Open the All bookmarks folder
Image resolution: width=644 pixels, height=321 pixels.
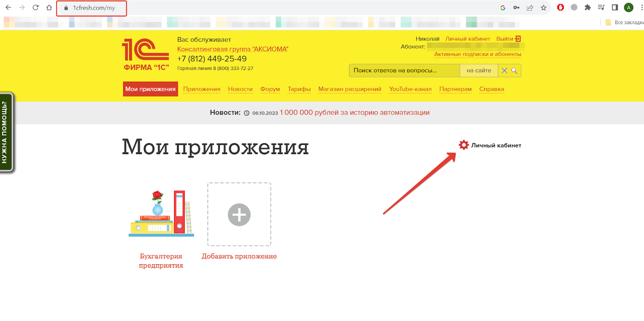click(624, 23)
